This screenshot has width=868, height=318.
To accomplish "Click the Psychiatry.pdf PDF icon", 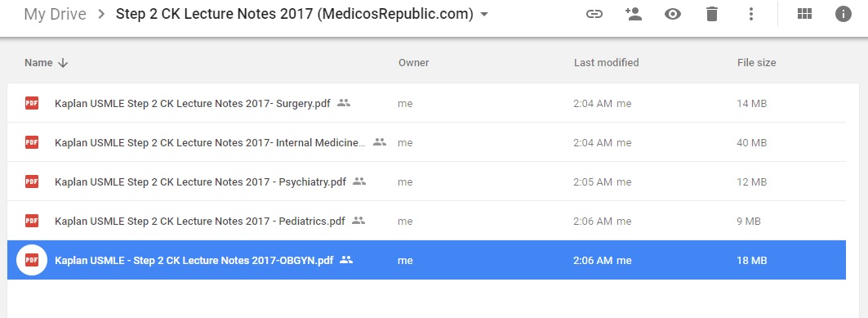I will (32, 181).
